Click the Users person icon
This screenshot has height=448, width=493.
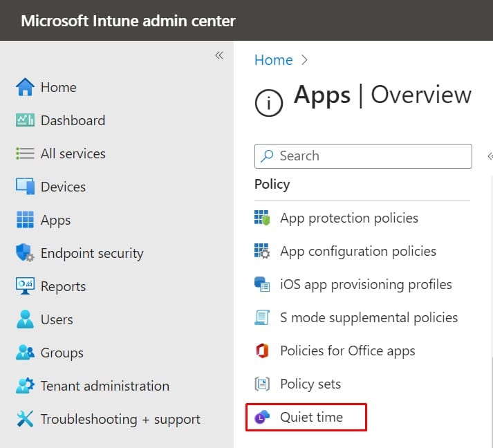click(25, 319)
